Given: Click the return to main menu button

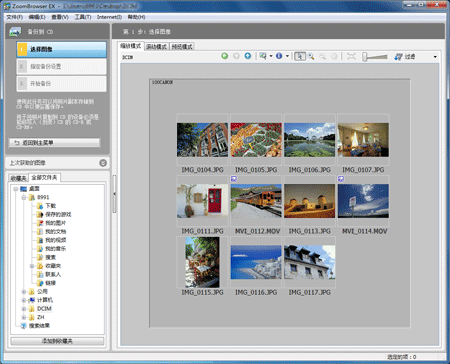Looking at the screenshot, I should 54,143.
